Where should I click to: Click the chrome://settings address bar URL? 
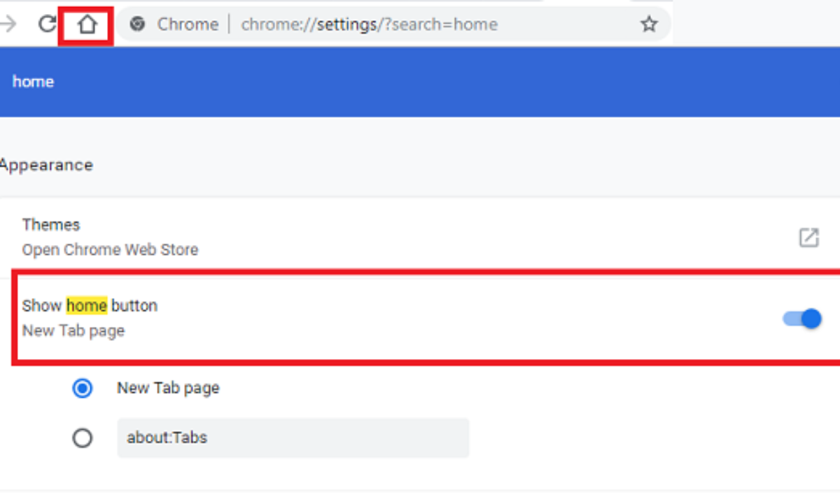[369, 24]
